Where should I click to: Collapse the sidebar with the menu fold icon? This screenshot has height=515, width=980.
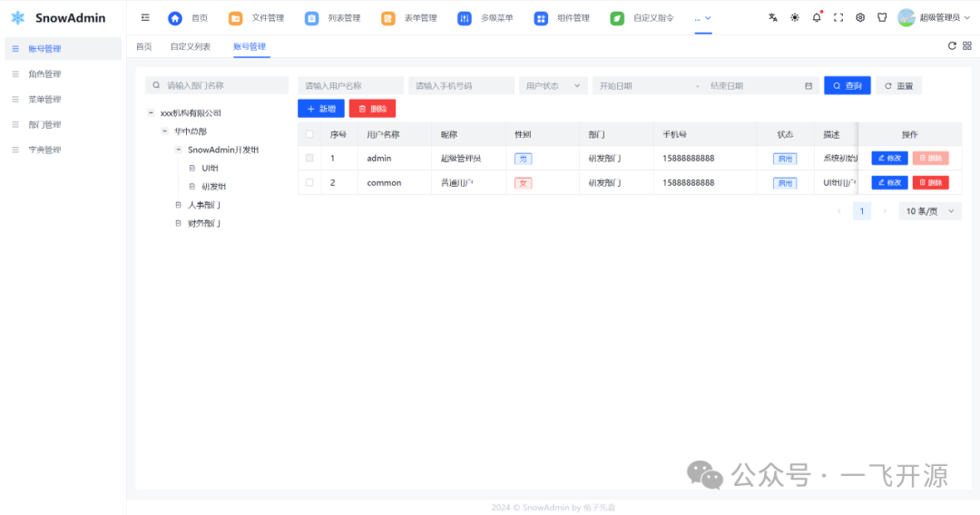pos(145,17)
